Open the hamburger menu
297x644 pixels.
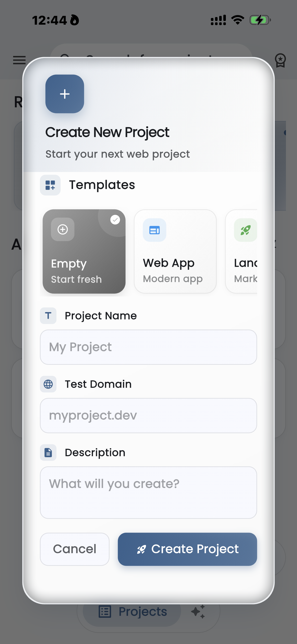pos(19,60)
